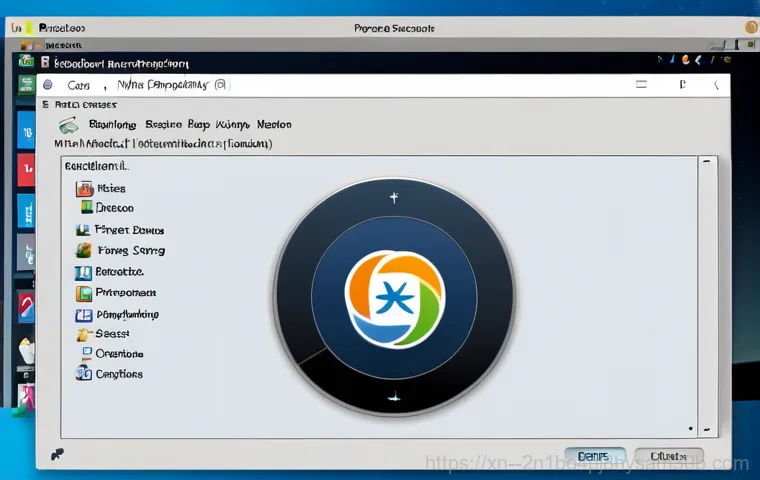760x480 pixels.
Task: Open the third, short 'Bup'-like menu item
Action: click(199, 125)
